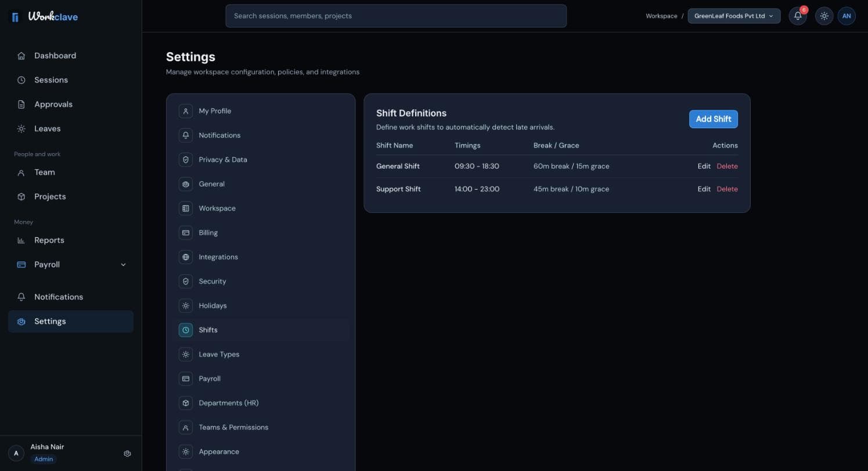Open Sessions in the sidebar

click(x=71, y=80)
